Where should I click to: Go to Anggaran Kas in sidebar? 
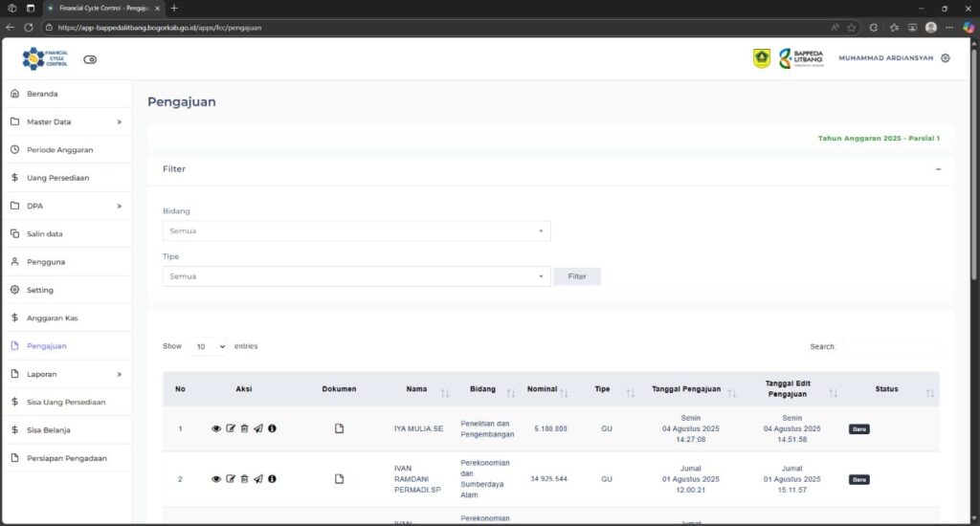click(52, 318)
